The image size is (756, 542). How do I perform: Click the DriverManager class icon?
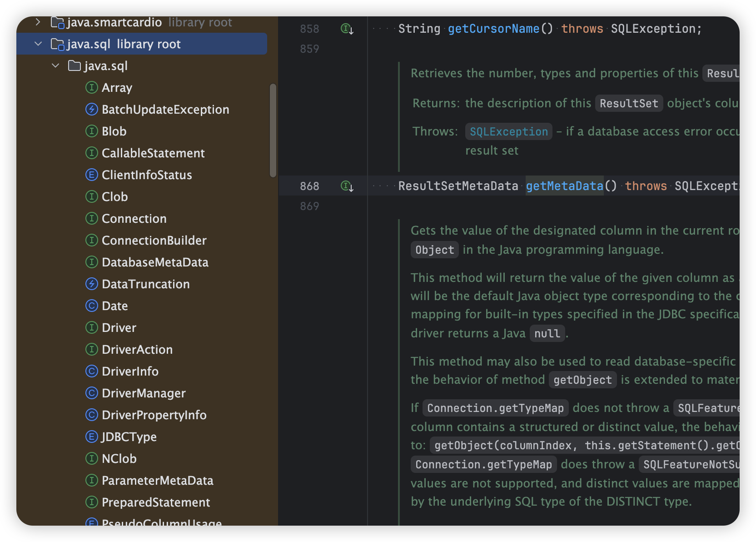(92, 393)
